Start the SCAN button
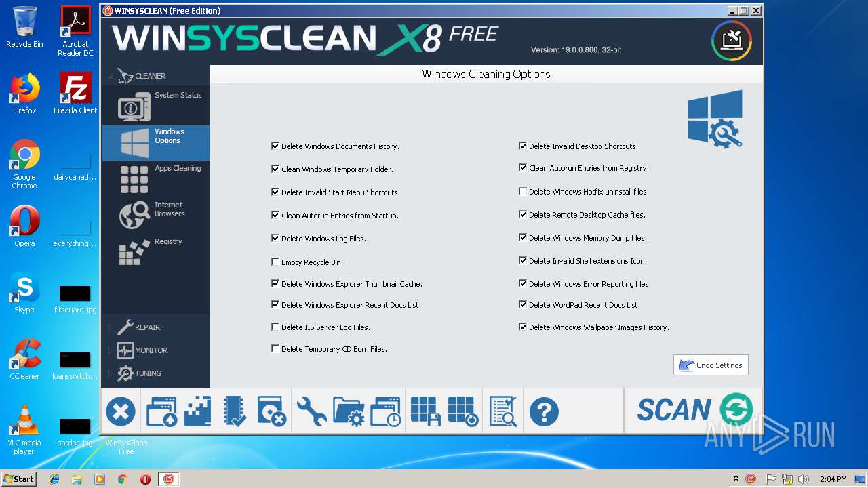This screenshot has height=488, width=868. (x=694, y=410)
